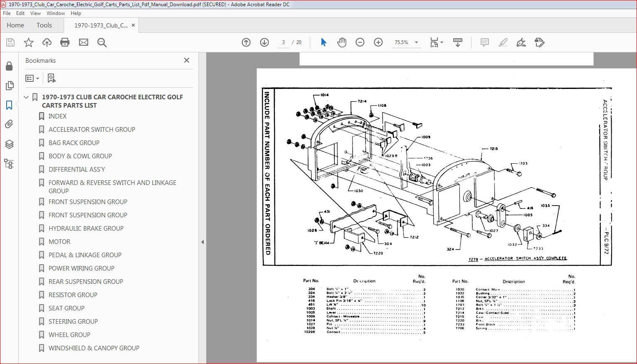The height and width of the screenshot is (364, 637).
Task: Click the Save file icon
Action: pos(10,42)
